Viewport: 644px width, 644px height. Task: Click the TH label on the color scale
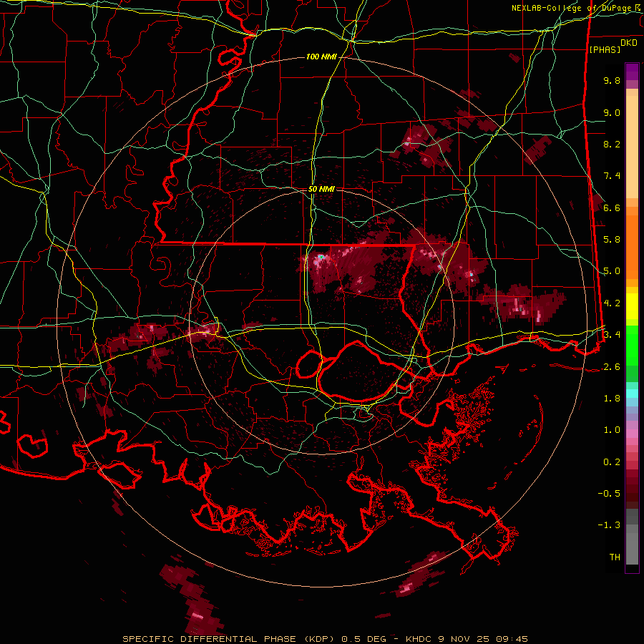pos(615,557)
